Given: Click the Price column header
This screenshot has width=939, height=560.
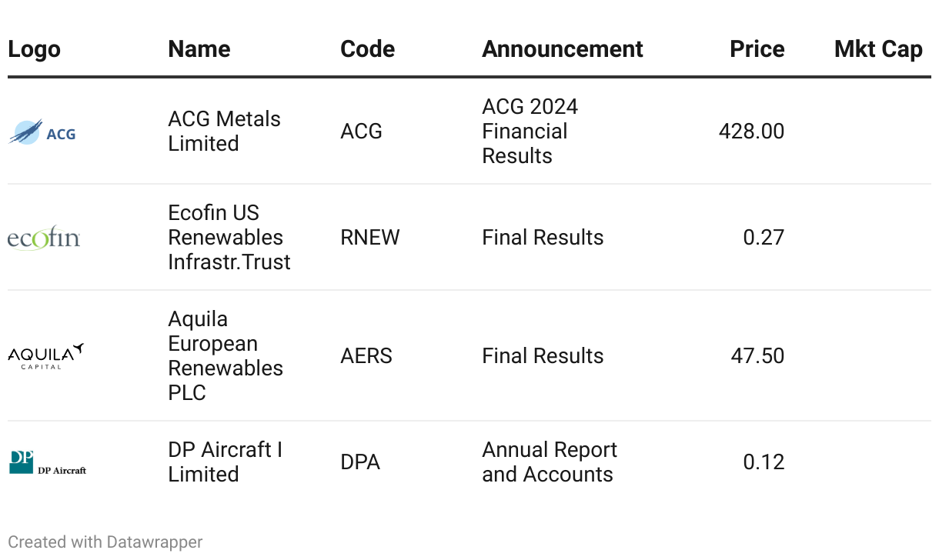Looking at the screenshot, I should pos(757,49).
